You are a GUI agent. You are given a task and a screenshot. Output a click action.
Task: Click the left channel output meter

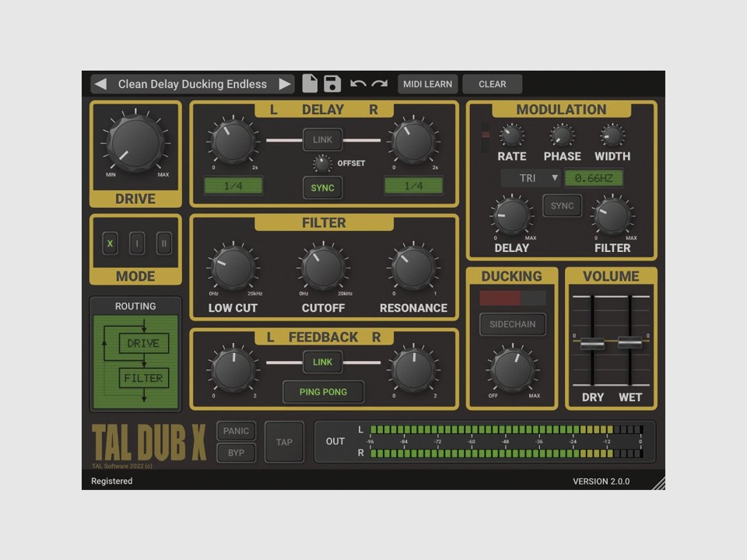[507, 429]
